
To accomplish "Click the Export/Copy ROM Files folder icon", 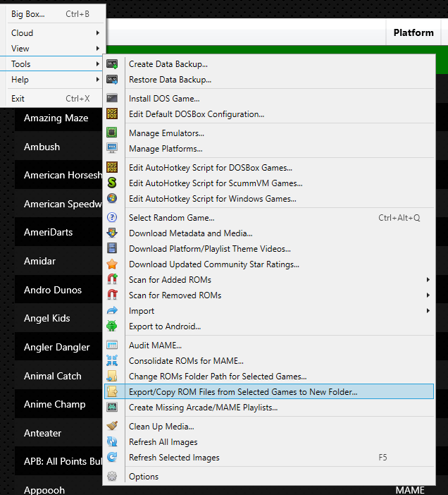I will tap(112, 391).
